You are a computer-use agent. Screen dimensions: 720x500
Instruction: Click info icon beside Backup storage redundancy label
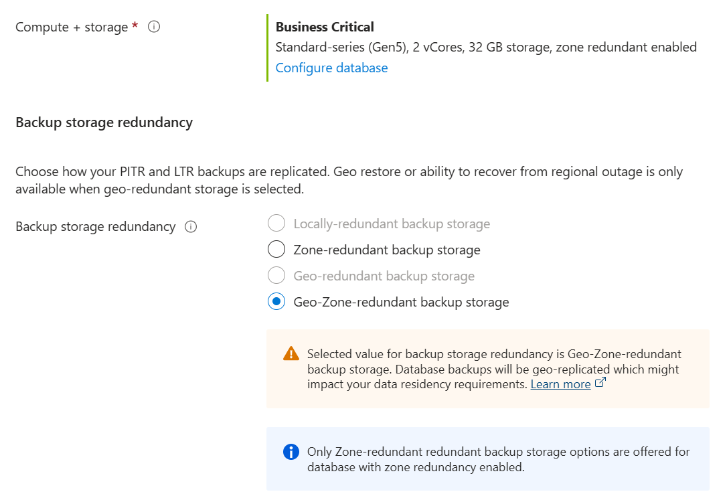191,227
